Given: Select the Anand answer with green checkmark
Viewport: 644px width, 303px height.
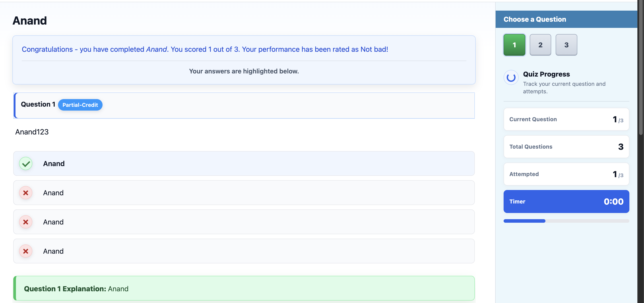Looking at the screenshot, I should point(244,163).
